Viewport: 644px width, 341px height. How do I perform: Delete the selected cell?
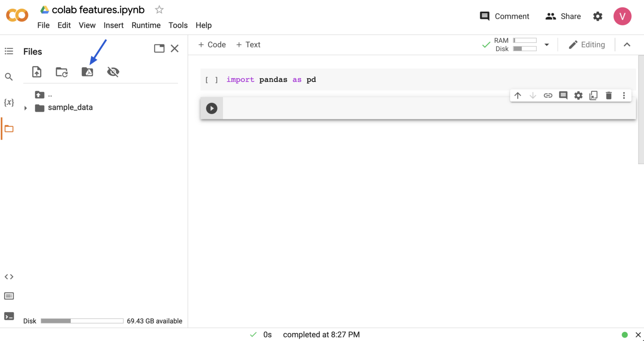coord(609,96)
